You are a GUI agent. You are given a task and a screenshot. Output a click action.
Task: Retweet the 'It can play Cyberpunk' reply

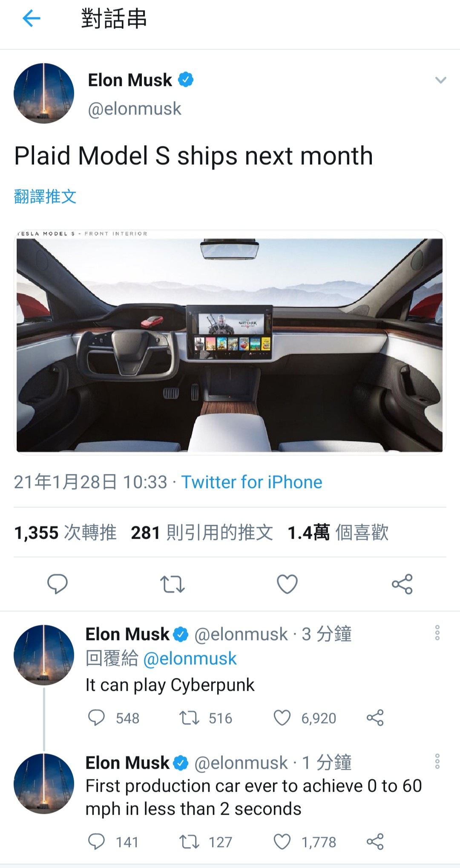[189, 718]
